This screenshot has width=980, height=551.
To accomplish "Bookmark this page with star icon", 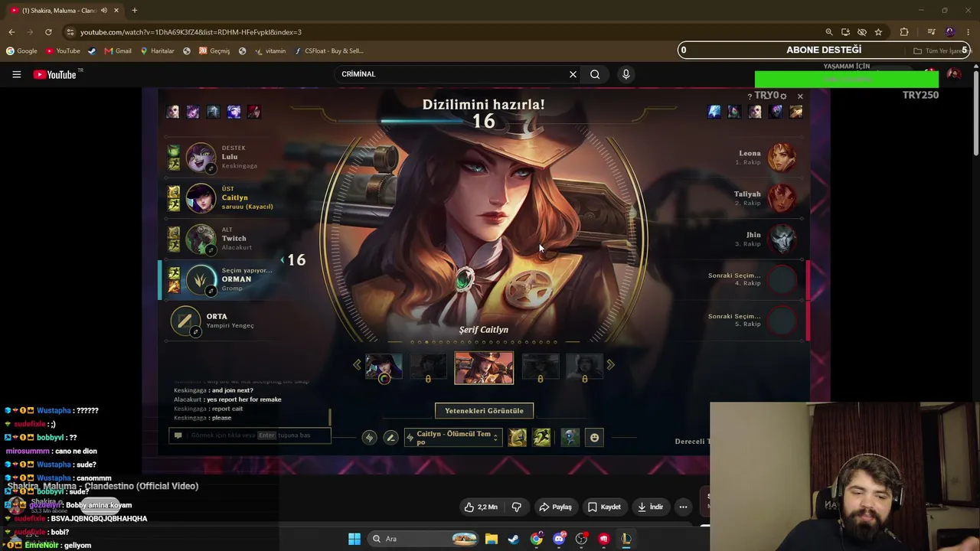I will pos(878,32).
